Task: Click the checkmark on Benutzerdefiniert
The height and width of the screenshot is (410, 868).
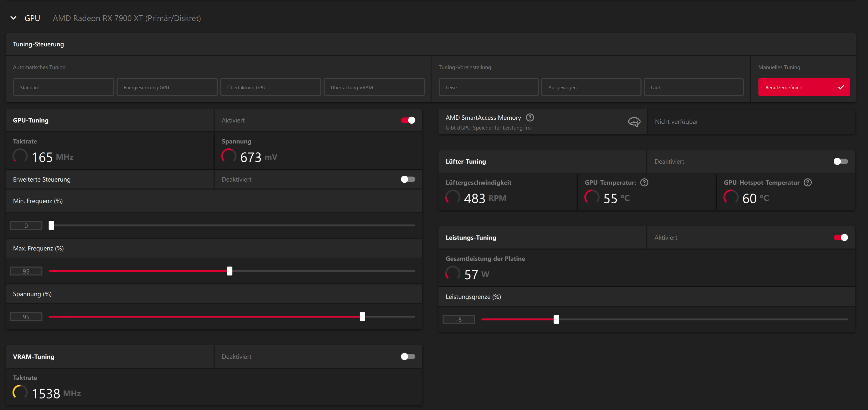Action: 841,87
